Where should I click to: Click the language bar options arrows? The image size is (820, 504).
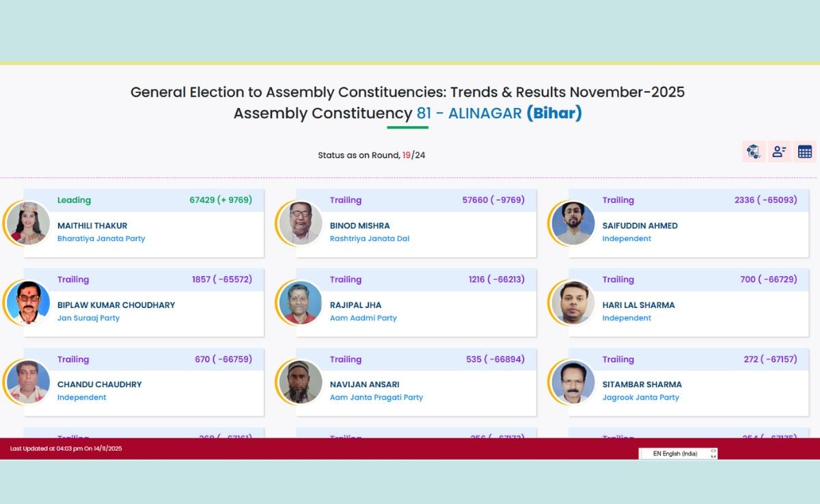click(x=713, y=453)
